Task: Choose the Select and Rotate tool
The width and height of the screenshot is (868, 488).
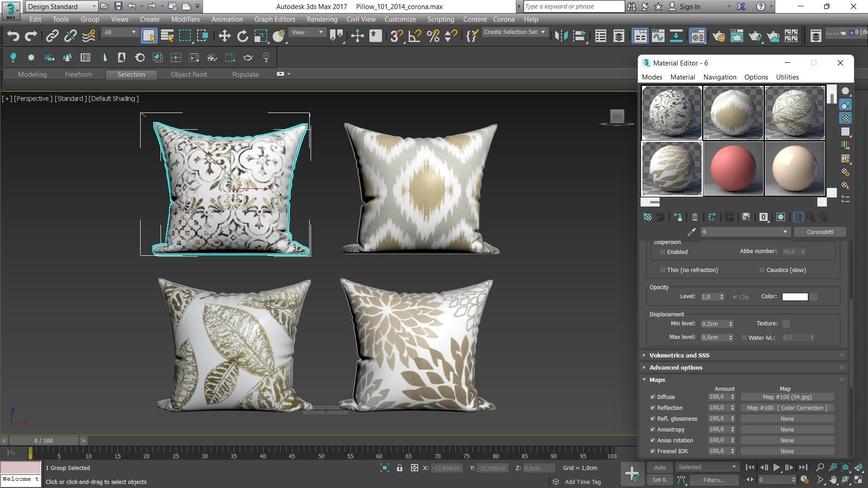Action: coord(242,36)
